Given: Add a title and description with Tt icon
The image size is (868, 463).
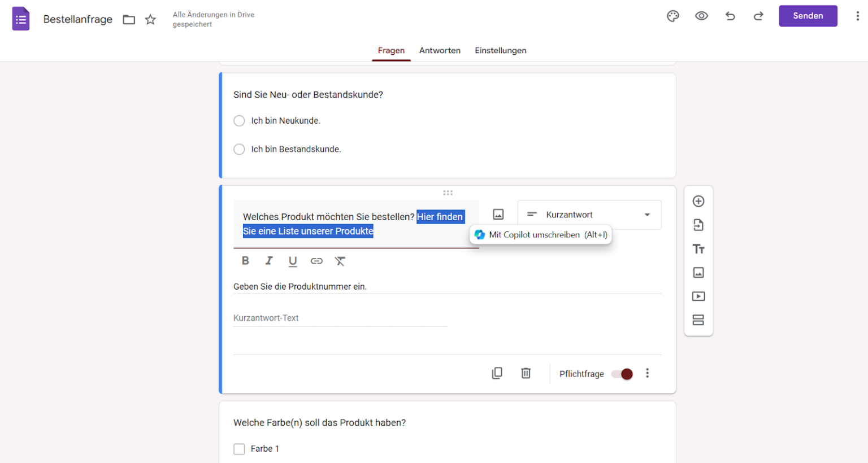Looking at the screenshot, I should (x=698, y=248).
